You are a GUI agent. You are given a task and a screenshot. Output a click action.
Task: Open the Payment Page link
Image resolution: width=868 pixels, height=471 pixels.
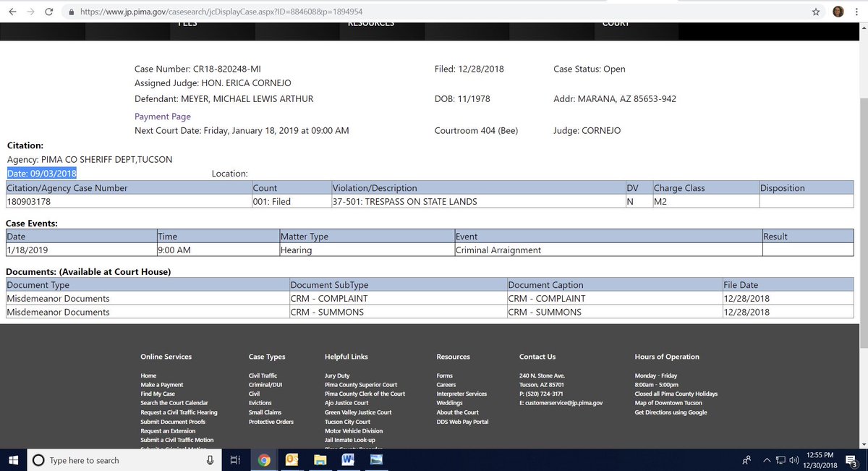click(x=163, y=116)
